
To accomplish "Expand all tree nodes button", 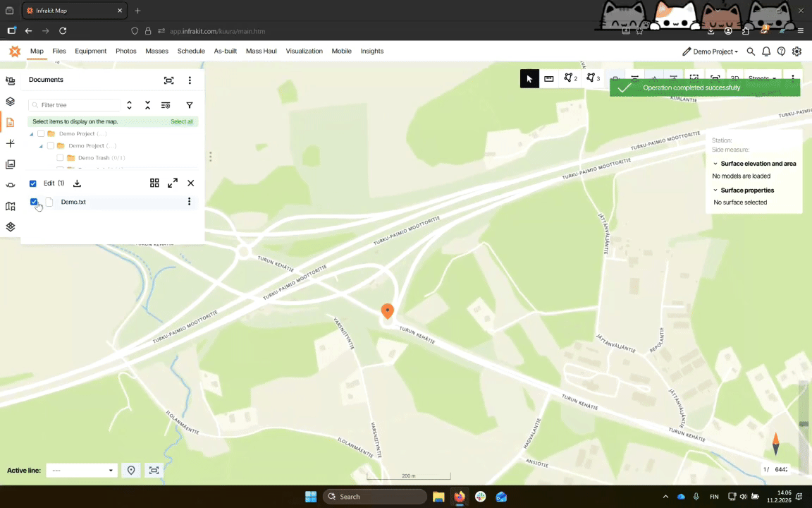I will 130,105.
